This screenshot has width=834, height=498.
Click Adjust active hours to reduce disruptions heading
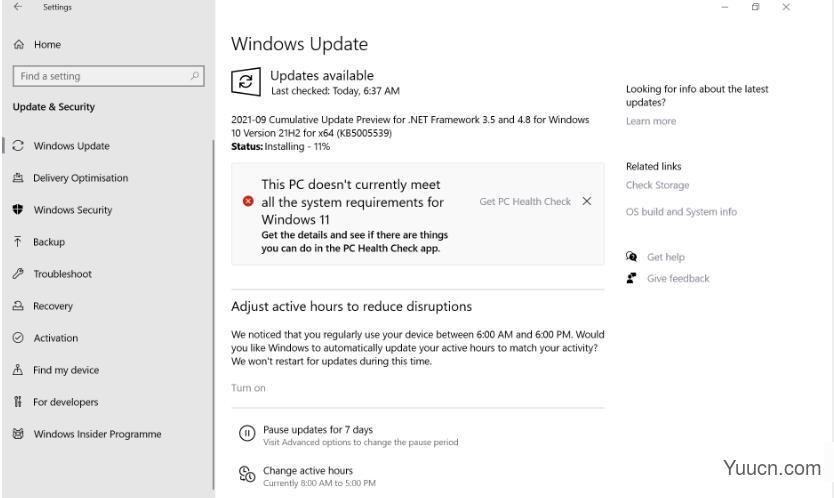tap(352, 306)
